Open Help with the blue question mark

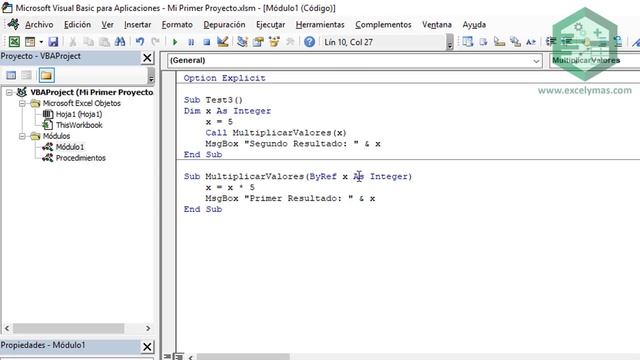pos(309,42)
